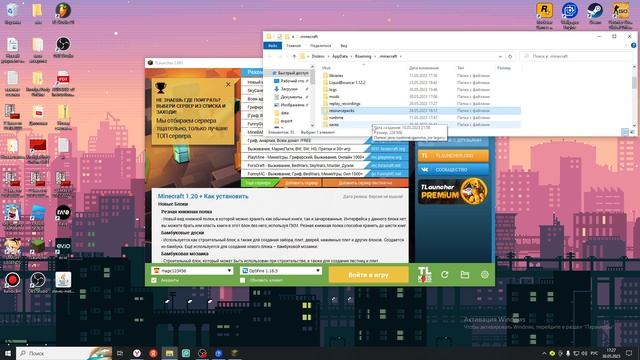Close the yellow server tip popup
Screen dimensions: 640x360
pyautogui.click(x=228, y=84)
